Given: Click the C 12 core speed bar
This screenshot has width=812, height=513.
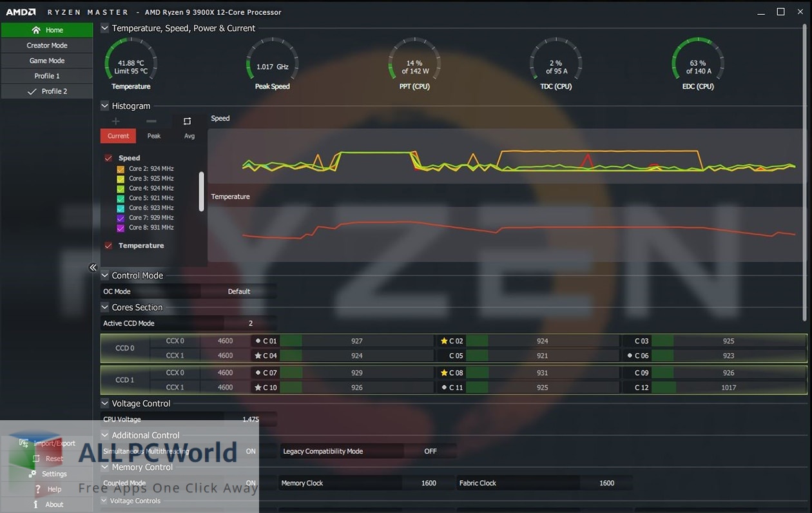Looking at the screenshot, I should point(729,387).
